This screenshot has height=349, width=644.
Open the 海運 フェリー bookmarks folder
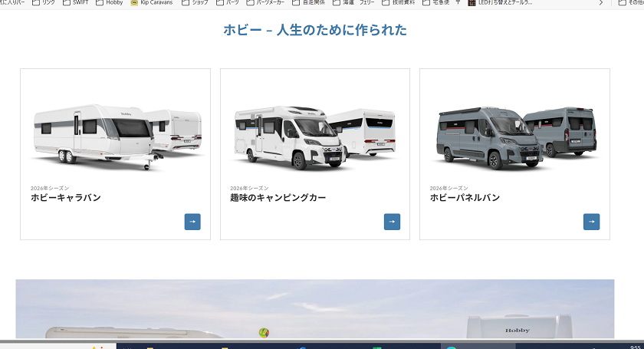[353, 2]
